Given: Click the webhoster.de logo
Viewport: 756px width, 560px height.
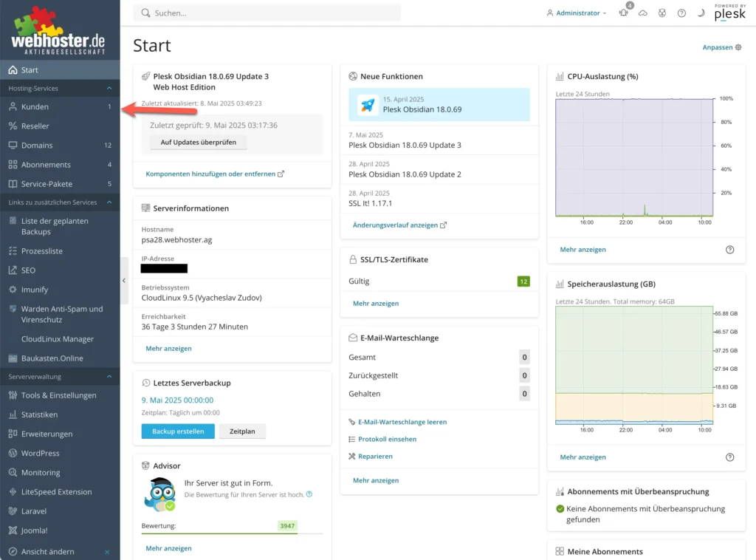Looking at the screenshot, I should tap(58, 31).
